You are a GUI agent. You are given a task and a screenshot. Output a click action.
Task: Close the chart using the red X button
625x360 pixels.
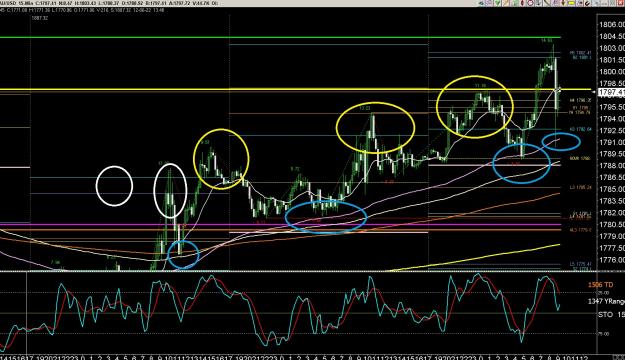[x=620, y=3]
